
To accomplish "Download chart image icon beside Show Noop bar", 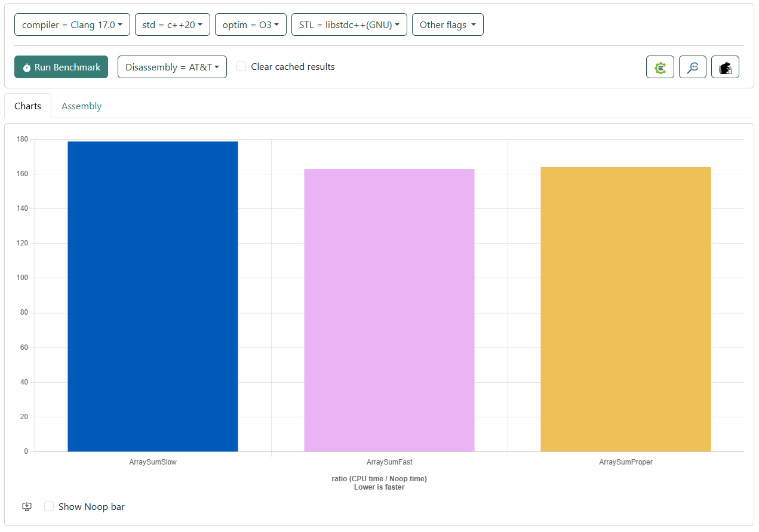I will click(x=27, y=506).
